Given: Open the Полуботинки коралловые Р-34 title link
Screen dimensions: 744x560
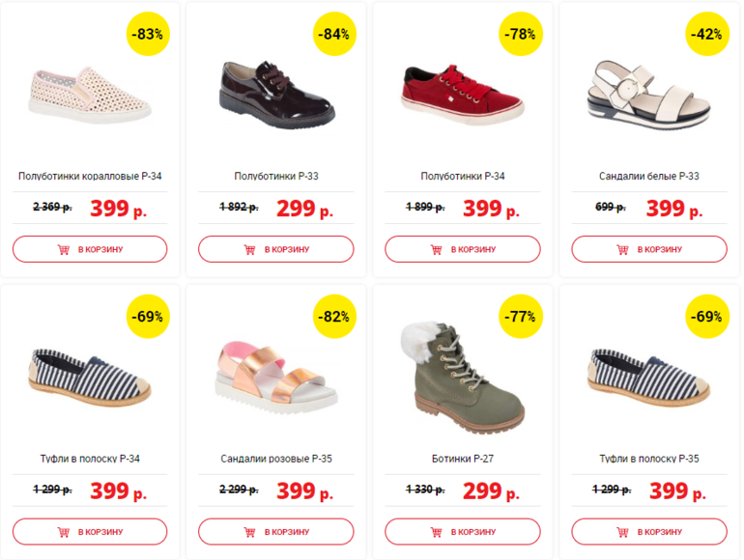Looking at the screenshot, I should 90,177.
